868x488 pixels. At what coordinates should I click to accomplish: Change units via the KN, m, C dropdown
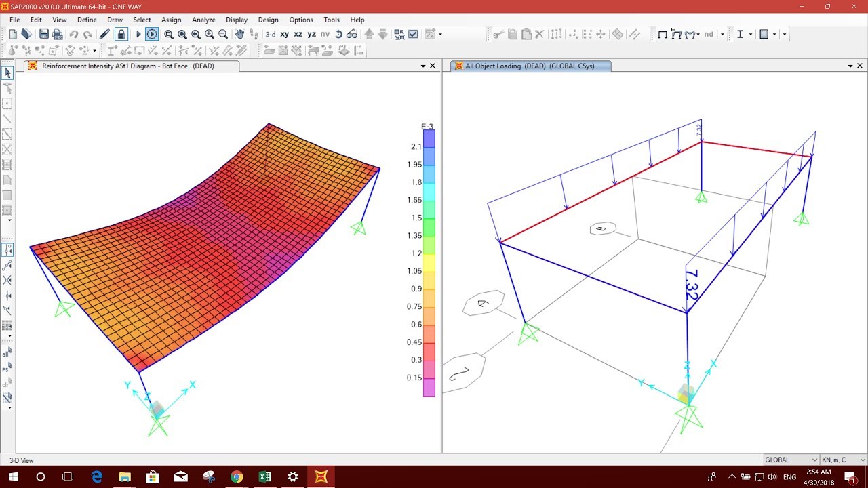(841, 460)
